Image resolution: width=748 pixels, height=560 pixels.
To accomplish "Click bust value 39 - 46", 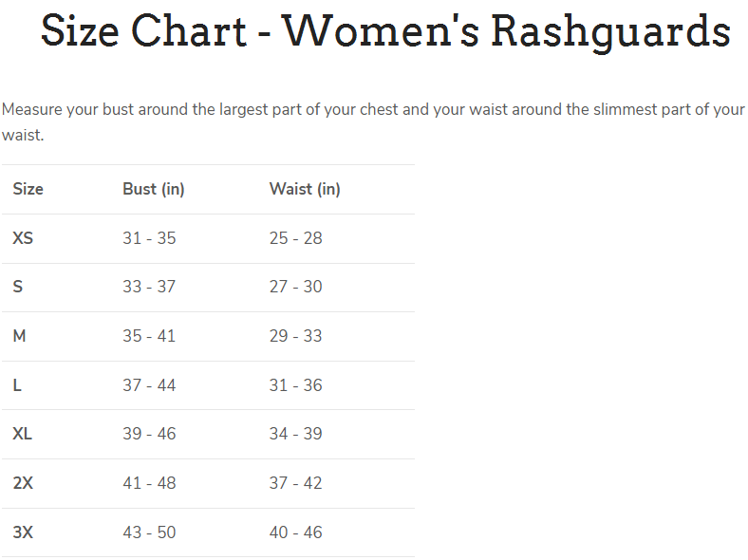I will [x=149, y=434].
